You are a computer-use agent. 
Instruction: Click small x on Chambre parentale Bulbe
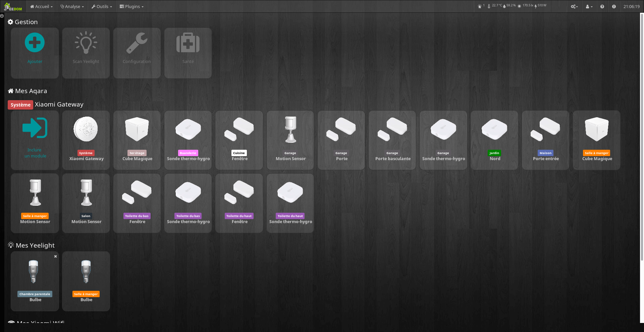coord(56,256)
